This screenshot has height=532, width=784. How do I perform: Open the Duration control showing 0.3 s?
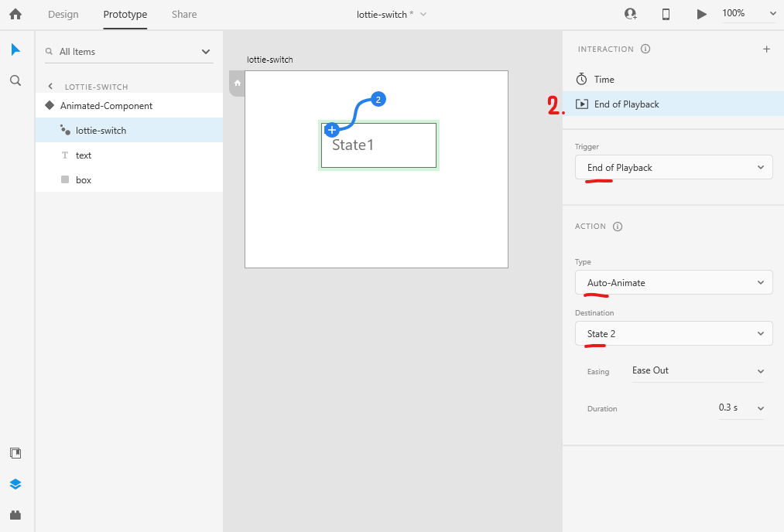click(x=741, y=408)
